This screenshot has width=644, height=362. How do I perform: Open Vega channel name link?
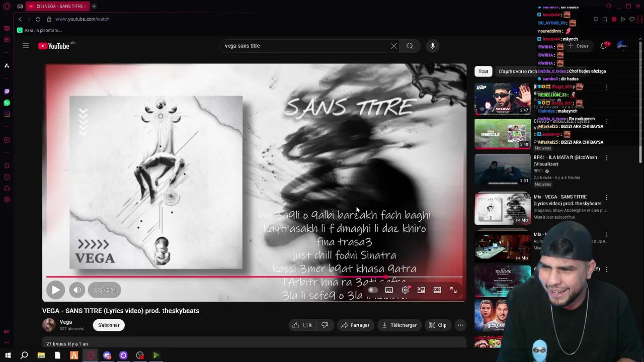[x=66, y=322]
